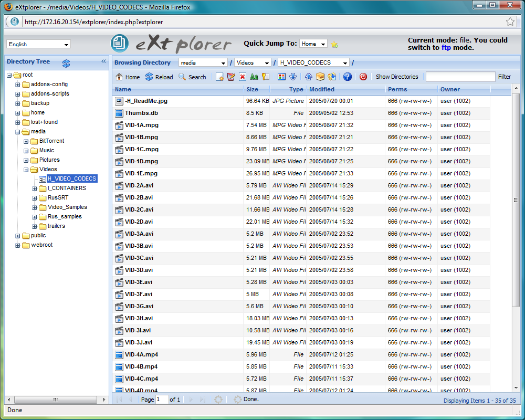Open the Search tool

tap(192, 77)
